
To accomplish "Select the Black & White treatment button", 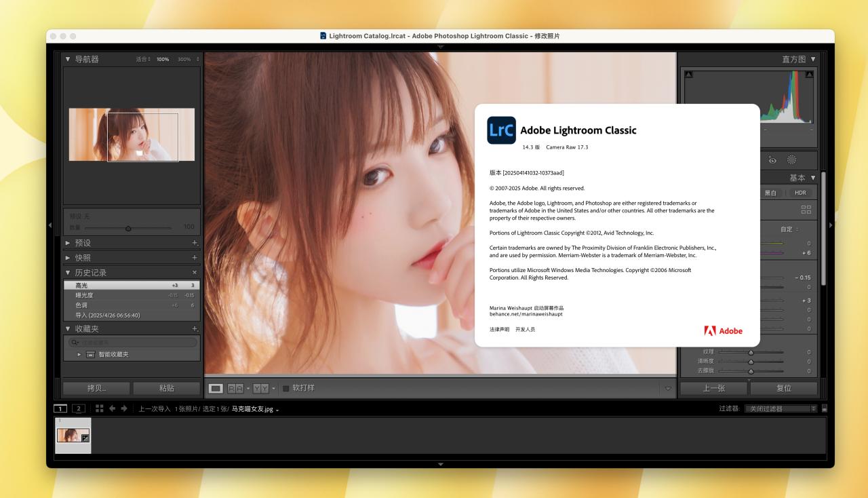I will pos(770,193).
